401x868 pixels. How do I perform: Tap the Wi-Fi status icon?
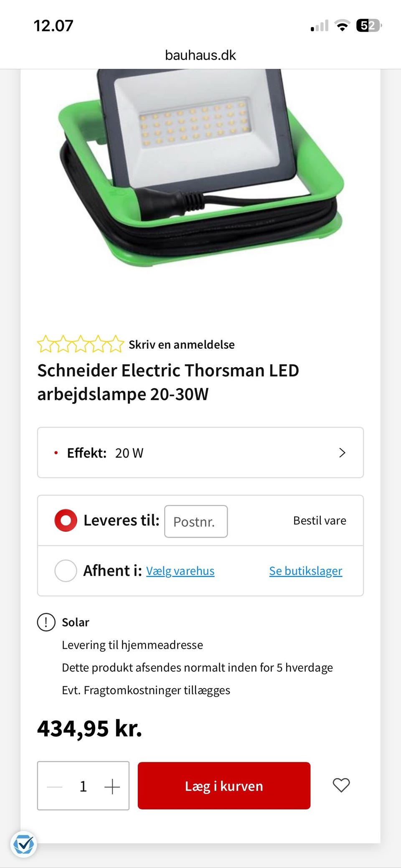342,26
